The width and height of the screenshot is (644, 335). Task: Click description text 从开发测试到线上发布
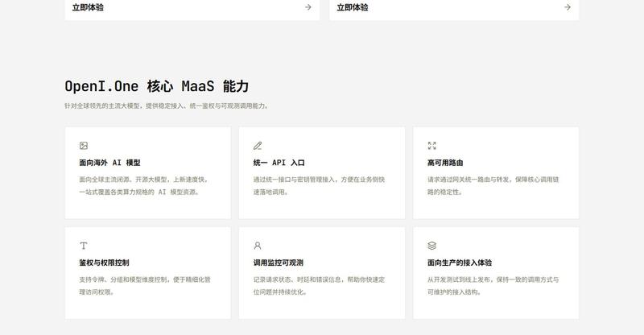(459, 279)
